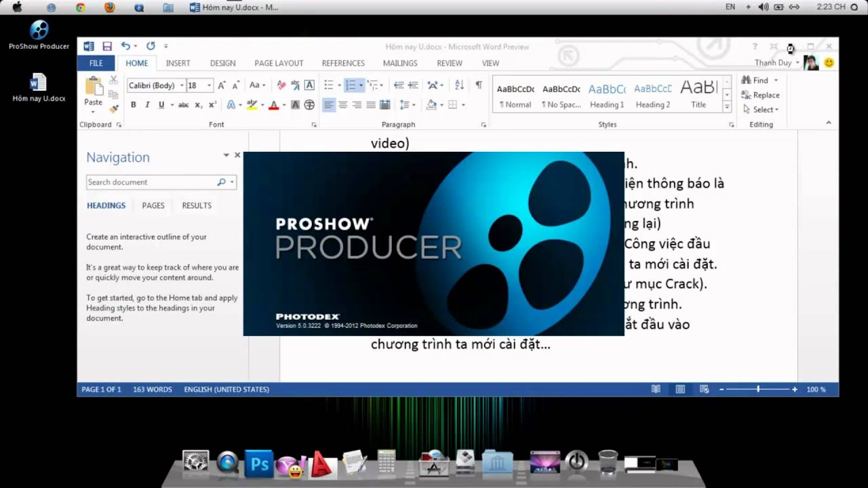Image resolution: width=868 pixels, height=488 pixels.
Task: Increase the paragraph indent
Action: point(412,85)
